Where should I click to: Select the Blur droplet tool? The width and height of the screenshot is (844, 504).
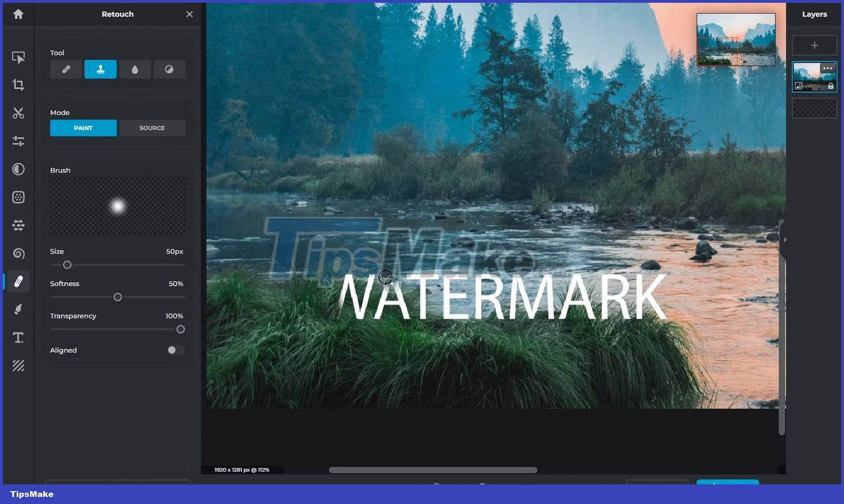tap(135, 69)
